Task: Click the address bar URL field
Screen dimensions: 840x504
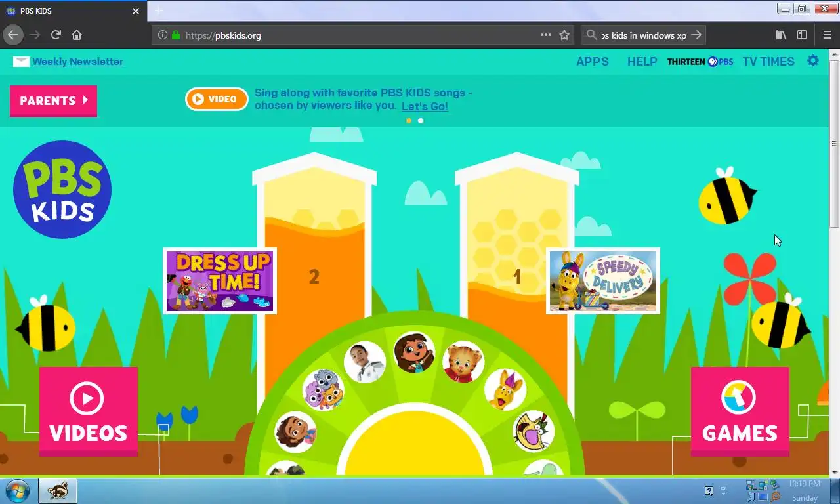Action: point(363,35)
